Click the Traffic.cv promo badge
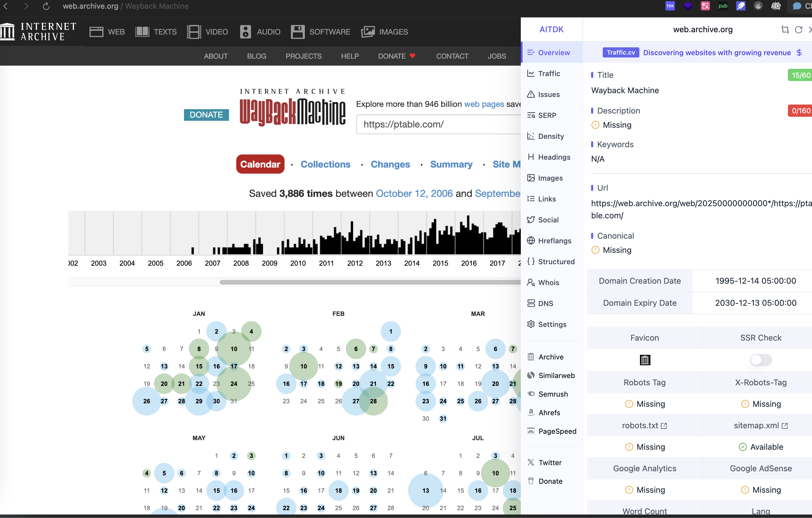The width and height of the screenshot is (812, 518). click(x=620, y=53)
